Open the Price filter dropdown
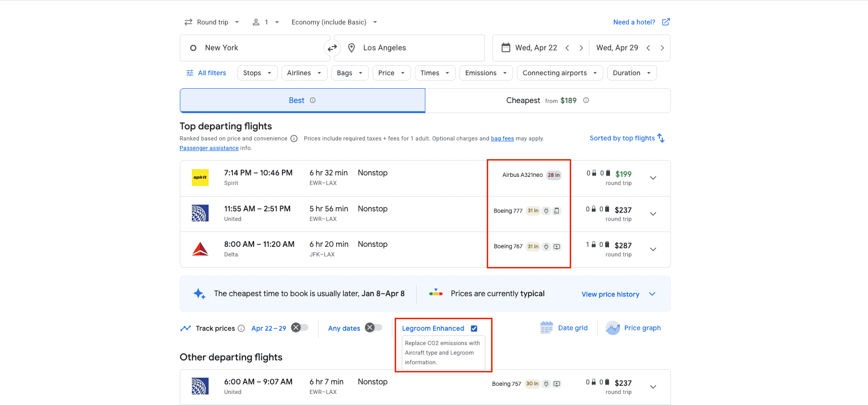 tap(392, 73)
